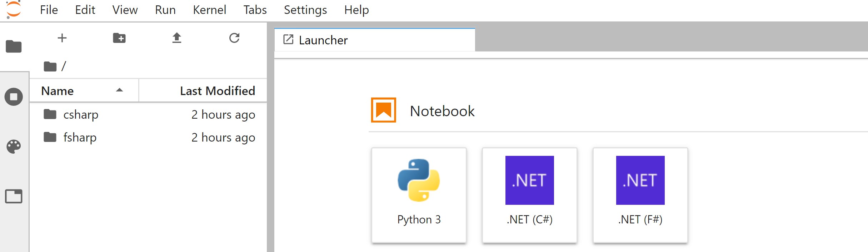Click the root path slash breadcrumb
This screenshot has width=868, height=252.
point(64,66)
